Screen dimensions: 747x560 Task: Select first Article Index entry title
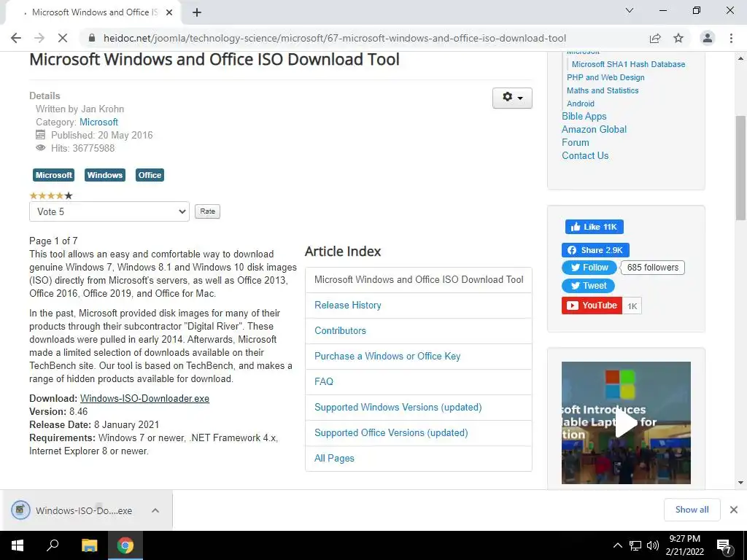[x=419, y=279]
